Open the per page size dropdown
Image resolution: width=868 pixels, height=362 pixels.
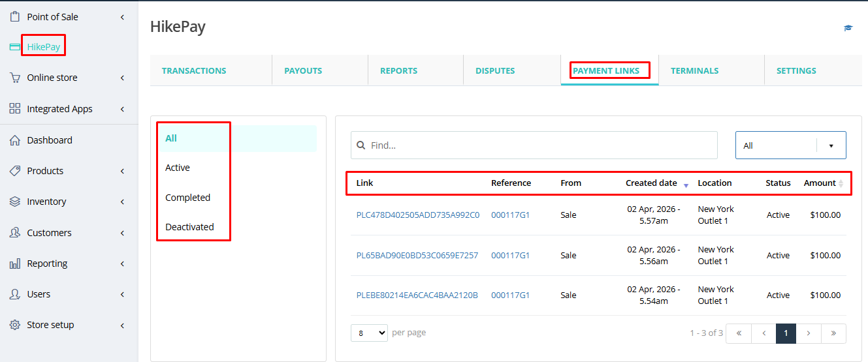pyautogui.click(x=369, y=333)
